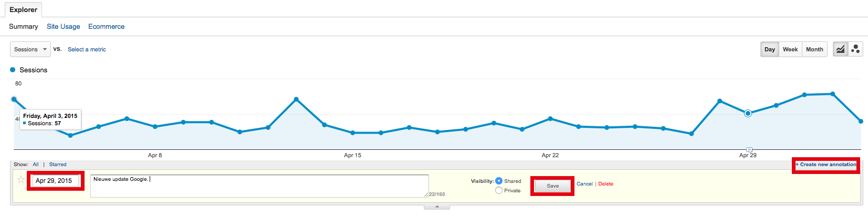
Task: Click Create new annotation
Action: pyautogui.click(x=826, y=165)
